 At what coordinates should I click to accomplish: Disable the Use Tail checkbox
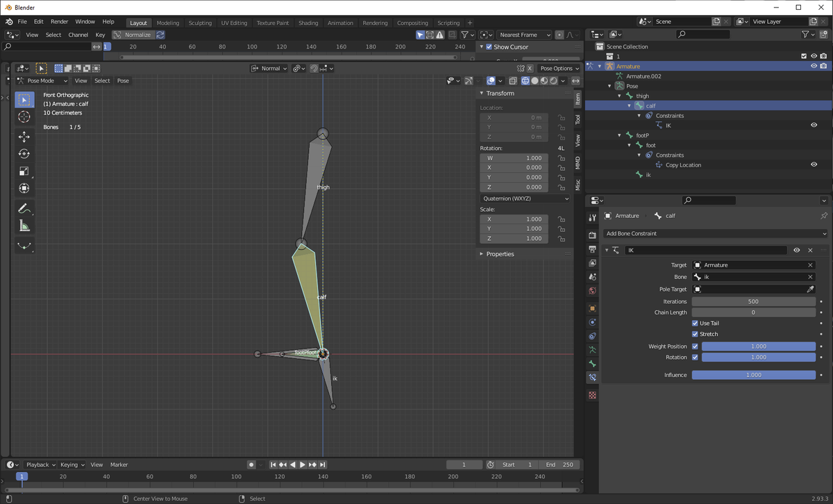(x=695, y=324)
